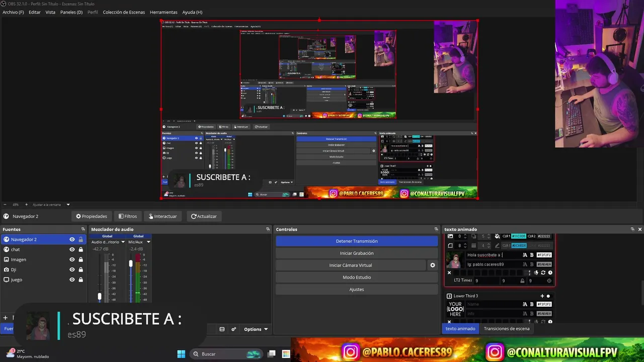This screenshot has height=362, width=644.
Task: Open the preview zoom percentage dropdown
Action: coord(68,205)
